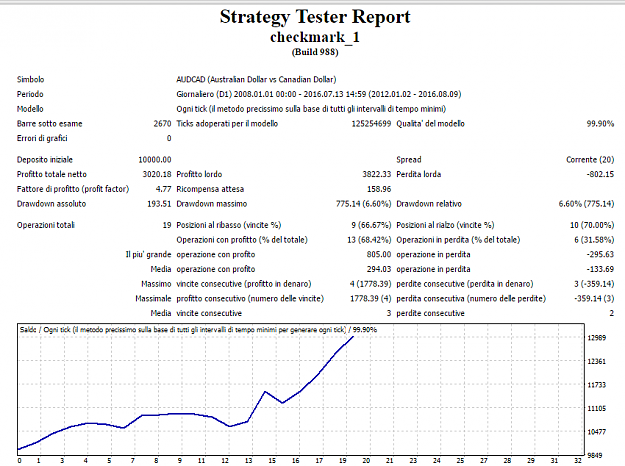Screen dimensions: 625x466
Task: Click the consecutive wins value 4 (1778.39)
Action: coord(370,284)
